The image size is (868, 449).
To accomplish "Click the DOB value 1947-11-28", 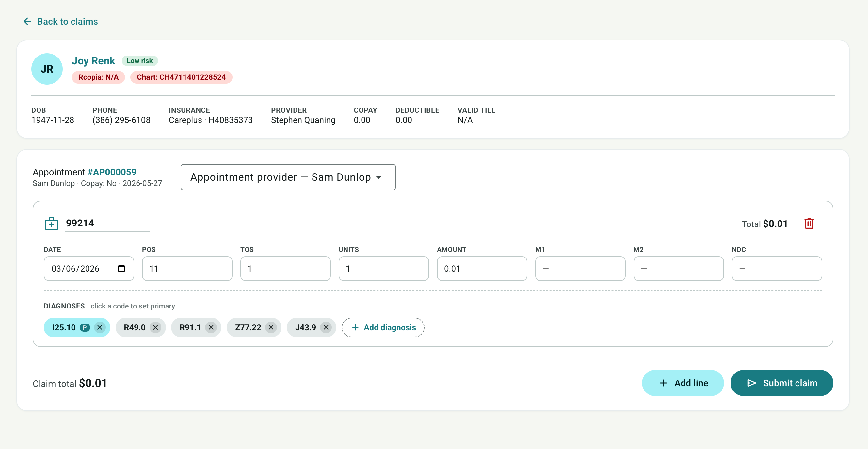I will click(53, 120).
